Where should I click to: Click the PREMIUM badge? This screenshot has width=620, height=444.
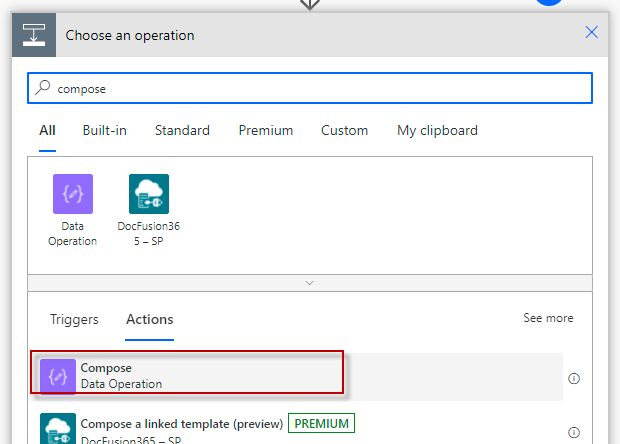point(321,423)
